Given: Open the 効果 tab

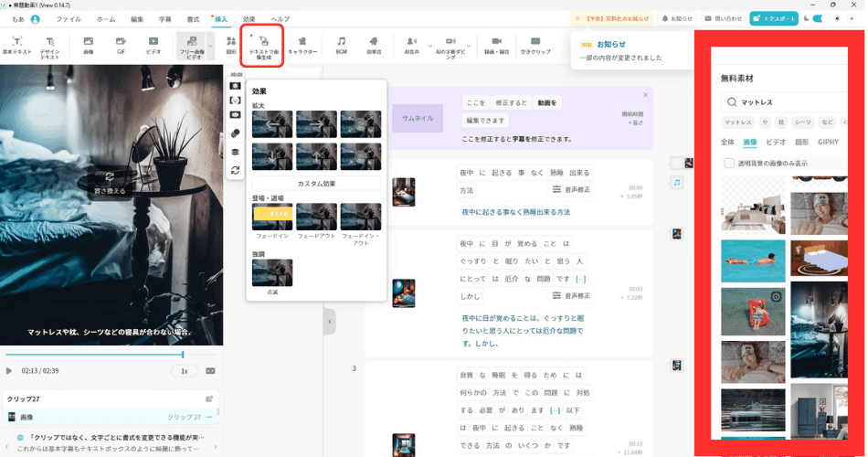Looking at the screenshot, I should pyautogui.click(x=249, y=19).
